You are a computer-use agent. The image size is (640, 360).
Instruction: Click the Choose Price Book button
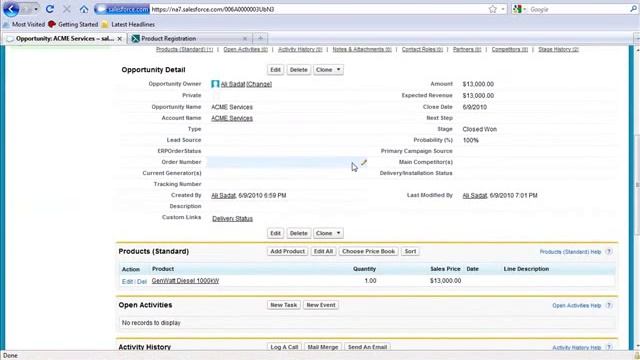click(369, 251)
